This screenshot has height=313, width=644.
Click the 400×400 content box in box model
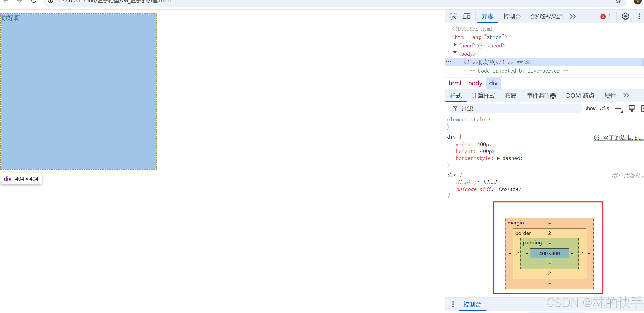tap(549, 253)
